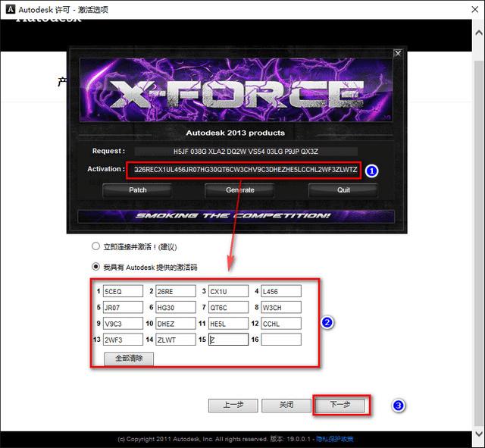Click the 关闭 close button
This screenshot has width=485, height=448.
(x=286, y=405)
